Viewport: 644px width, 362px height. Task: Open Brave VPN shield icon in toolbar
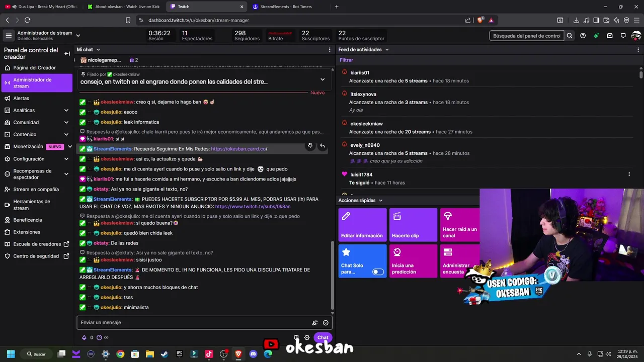(626, 20)
